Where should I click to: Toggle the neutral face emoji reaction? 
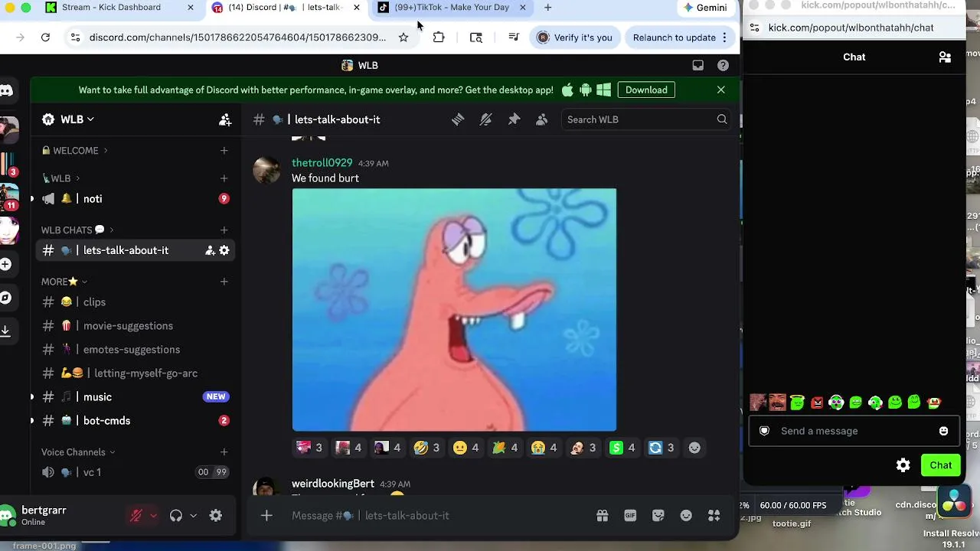click(465, 448)
